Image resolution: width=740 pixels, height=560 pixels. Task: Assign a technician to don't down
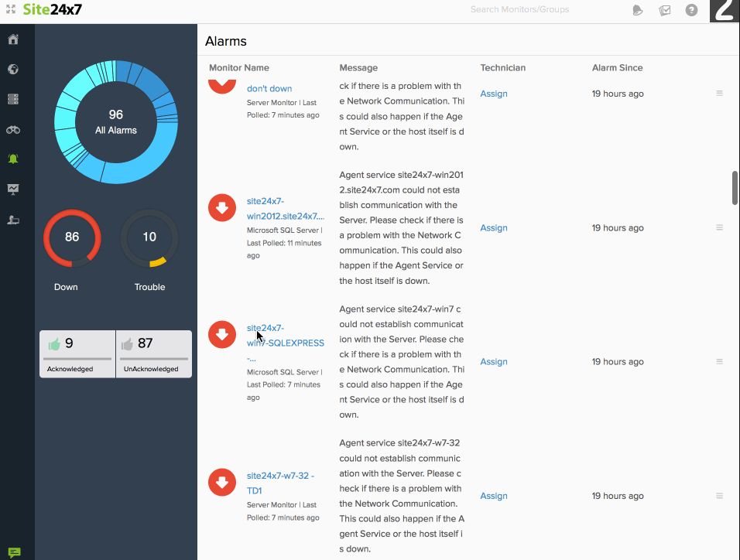(x=494, y=94)
